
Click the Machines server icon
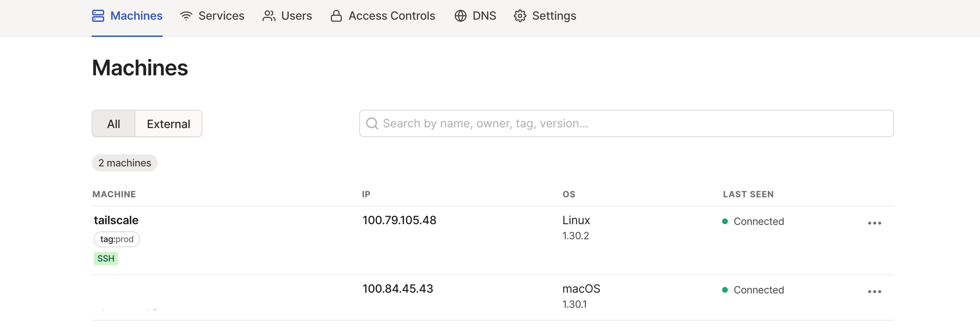point(98,16)
